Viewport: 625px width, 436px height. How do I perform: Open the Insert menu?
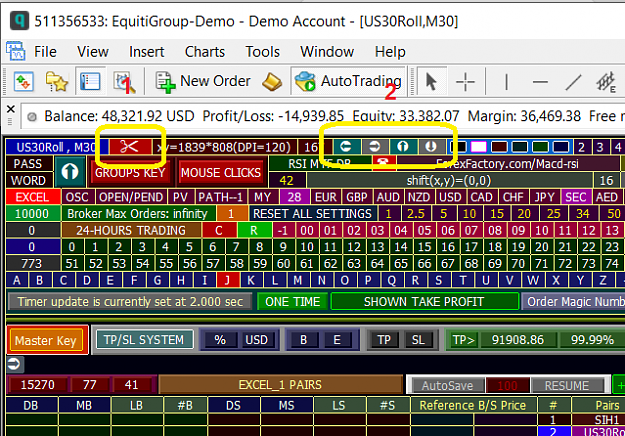point(146,52)
